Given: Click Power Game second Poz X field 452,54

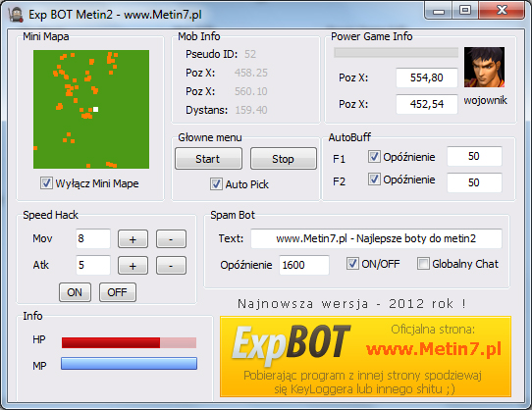Looking at the screenshot, I should point(426,104).
